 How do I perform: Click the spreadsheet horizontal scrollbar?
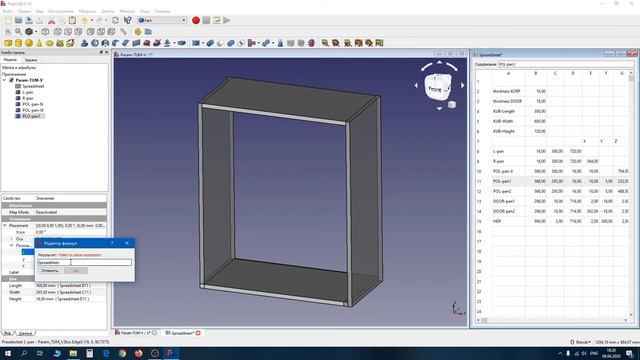[553, 320]
